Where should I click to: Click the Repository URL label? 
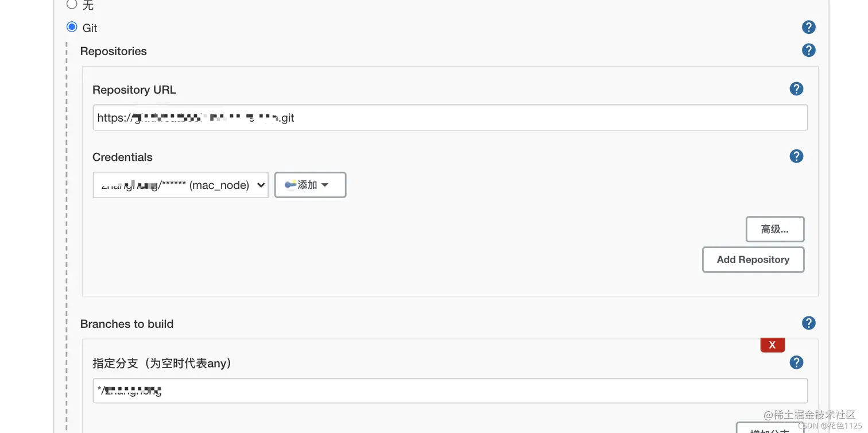pos(134,90)
